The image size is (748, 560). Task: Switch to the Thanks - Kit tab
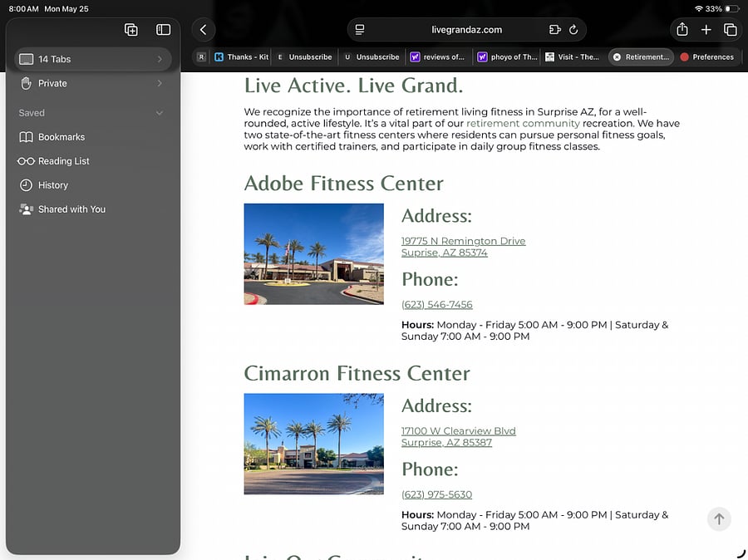pyautogui.click(x=242, y=56)
